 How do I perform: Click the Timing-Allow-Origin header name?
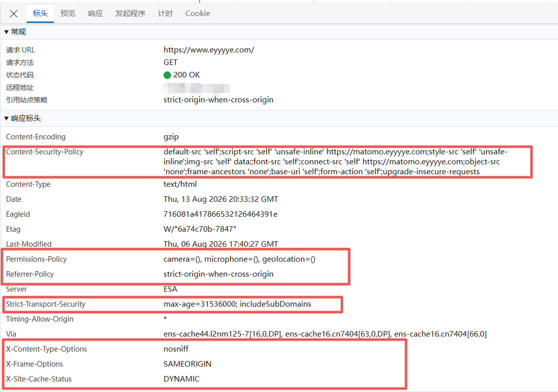pos(39,319)
